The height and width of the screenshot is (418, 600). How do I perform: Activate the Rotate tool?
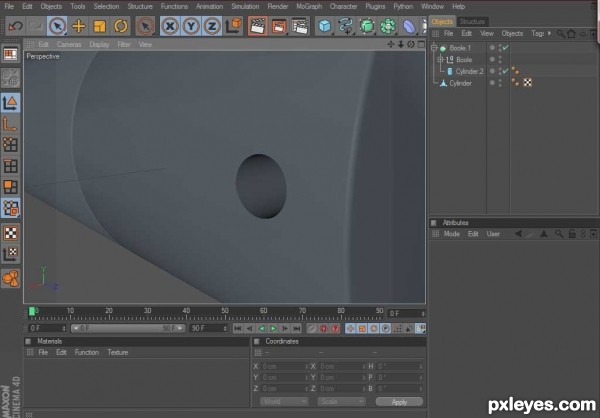(121, 26)
